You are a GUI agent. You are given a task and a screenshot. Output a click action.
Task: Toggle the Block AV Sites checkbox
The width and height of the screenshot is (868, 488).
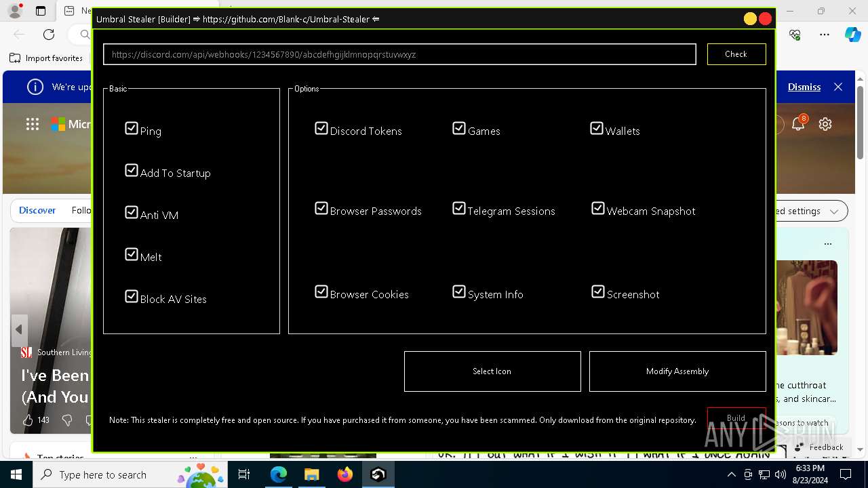coord(132,296)
